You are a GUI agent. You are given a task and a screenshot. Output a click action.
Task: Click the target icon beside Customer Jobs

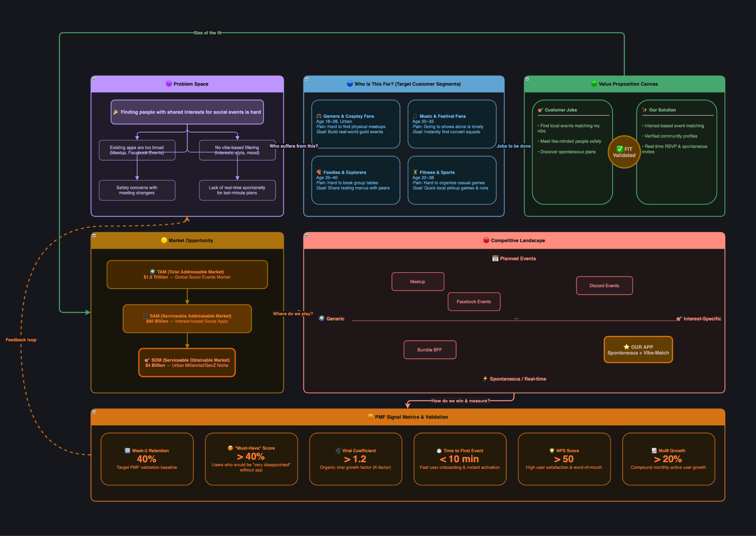(540, 110)
